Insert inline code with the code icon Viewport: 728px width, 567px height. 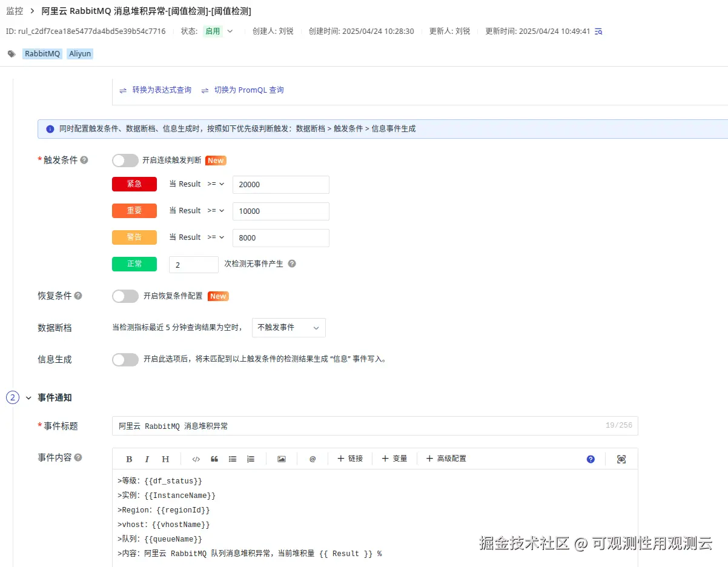(x=196, y=459)
